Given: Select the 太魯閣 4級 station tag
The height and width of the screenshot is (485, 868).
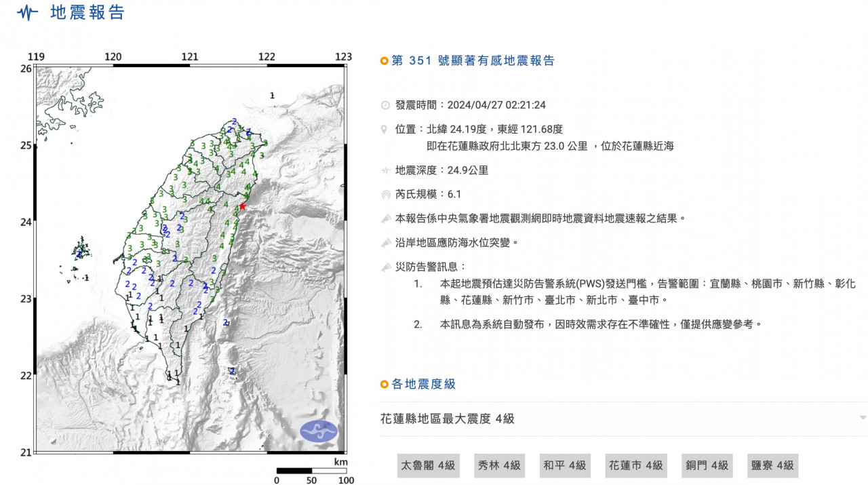Looking at the screenshot, I should 428,465.
